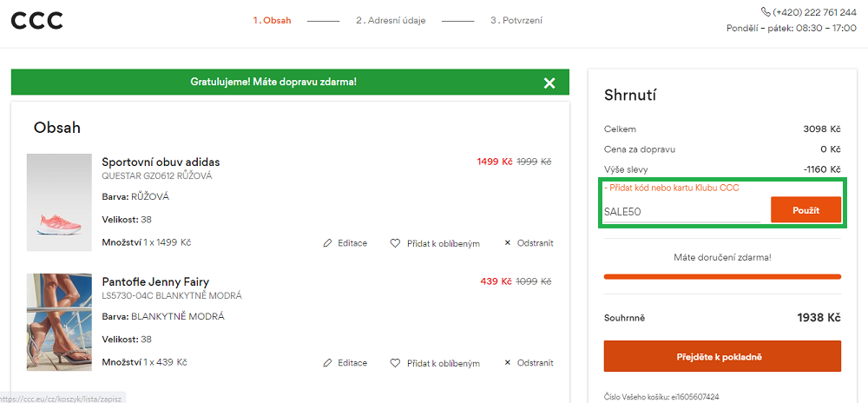Open Pantofle Jenny Fairy product title

[x=155, y=281]
